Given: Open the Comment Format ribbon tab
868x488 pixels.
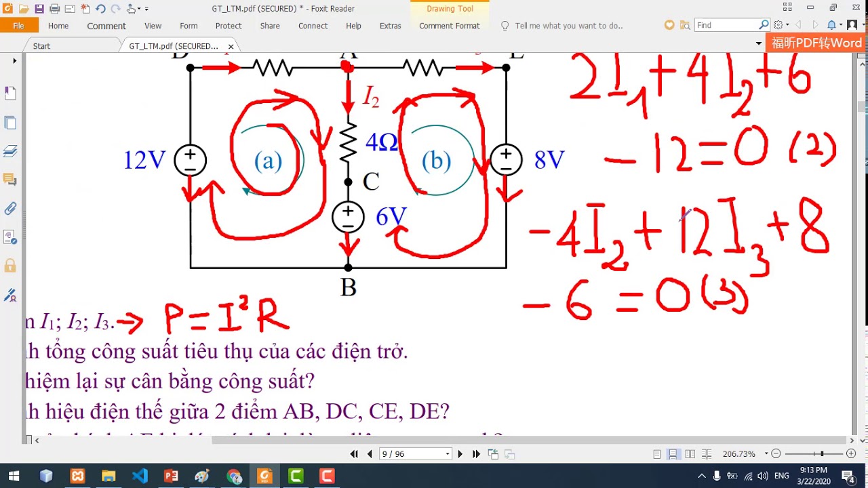Looking at the screenshot, I should (449, 26).
